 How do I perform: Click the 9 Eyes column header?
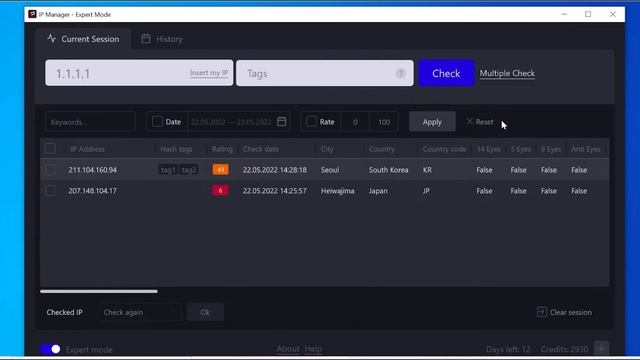(551, 149)
